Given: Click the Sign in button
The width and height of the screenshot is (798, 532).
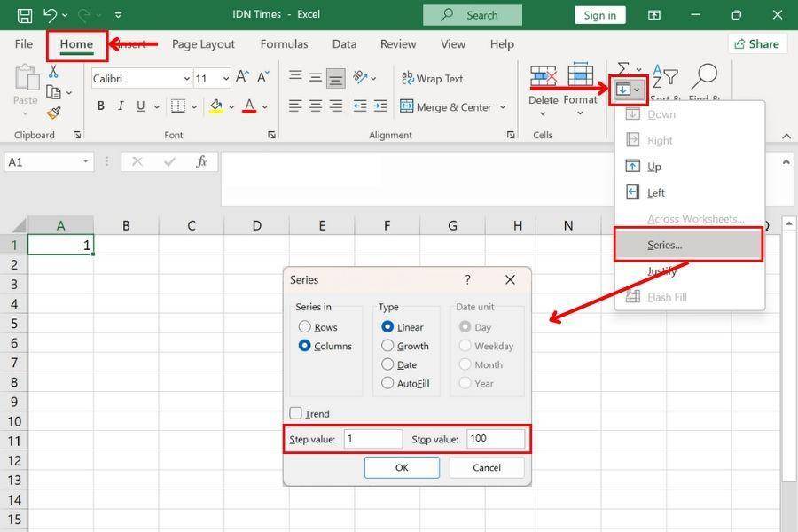Looking at the screenshot, I should (600, 15).
